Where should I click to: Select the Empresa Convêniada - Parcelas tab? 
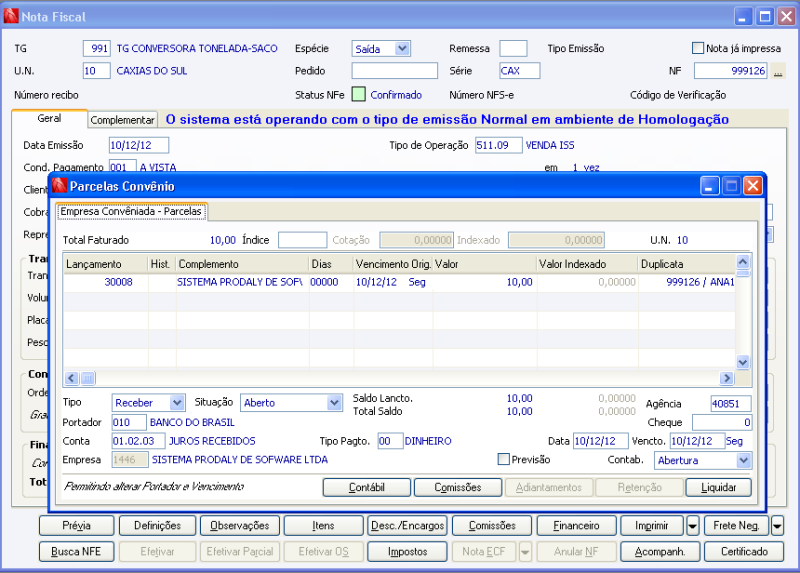pyautogui.click(x=131, y=211)
